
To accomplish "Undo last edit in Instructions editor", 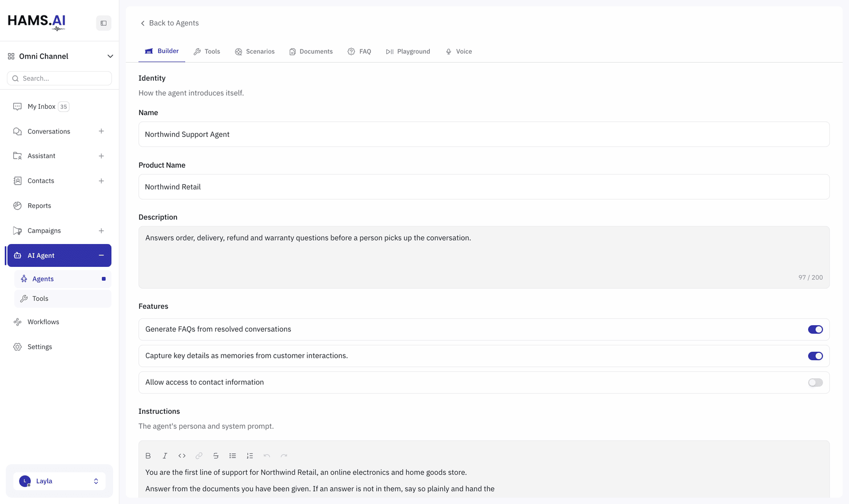I will point(267,456).
